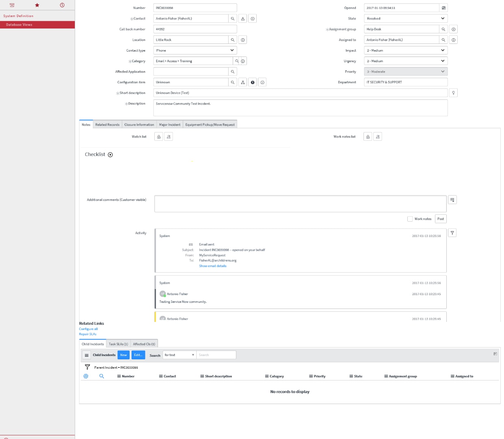Open the CI dependency map icon
504x439 pixels.
(243, 82)
